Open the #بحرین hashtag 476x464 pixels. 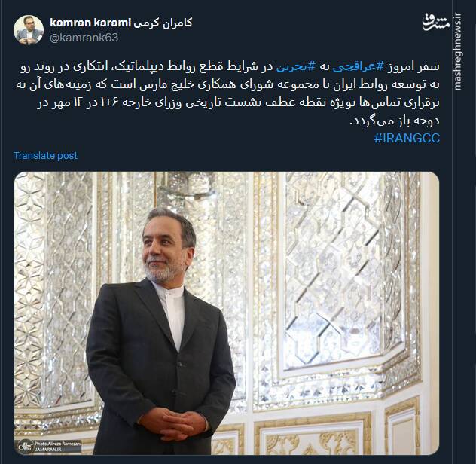coord(296,67)
